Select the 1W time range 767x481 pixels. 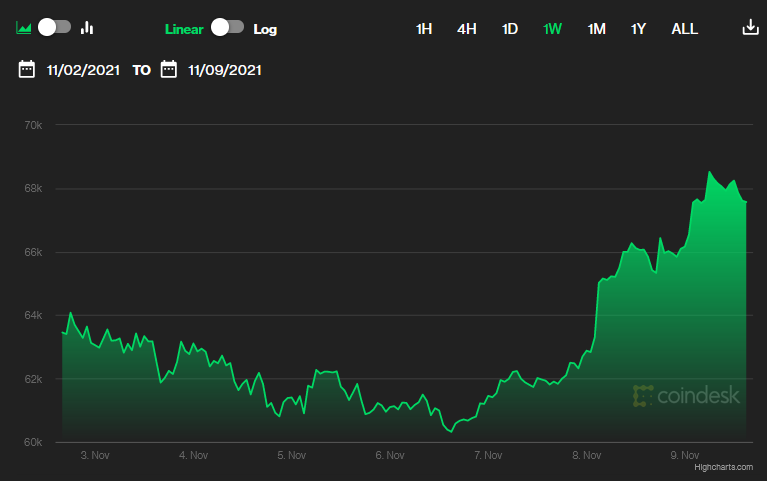(553, 29)
